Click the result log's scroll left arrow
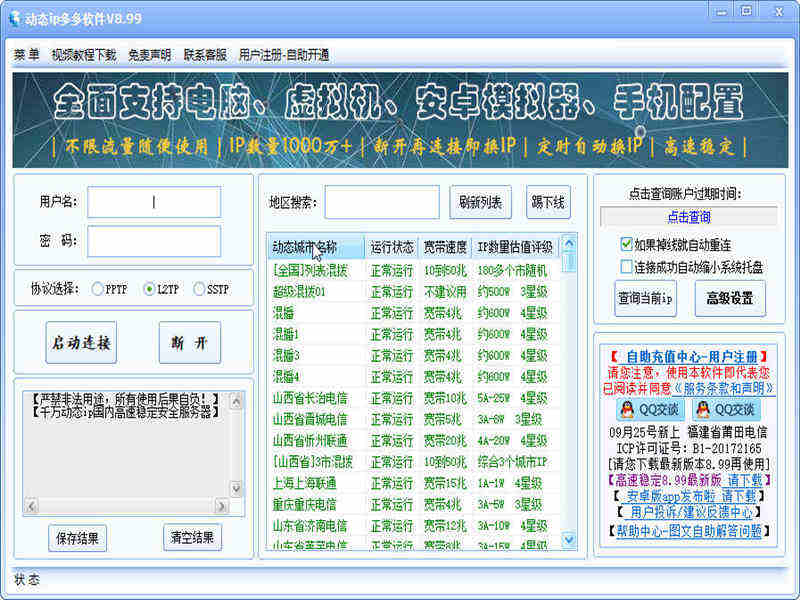The image size is (800, 600). 31,506
